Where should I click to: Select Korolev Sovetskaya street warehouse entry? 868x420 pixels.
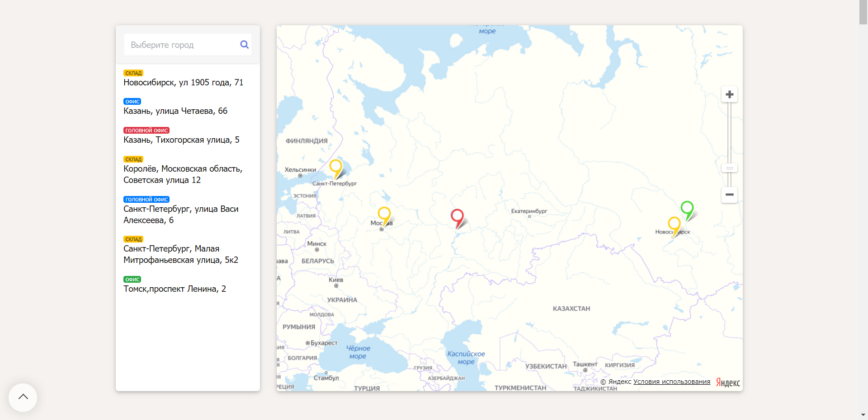point(183,174)
